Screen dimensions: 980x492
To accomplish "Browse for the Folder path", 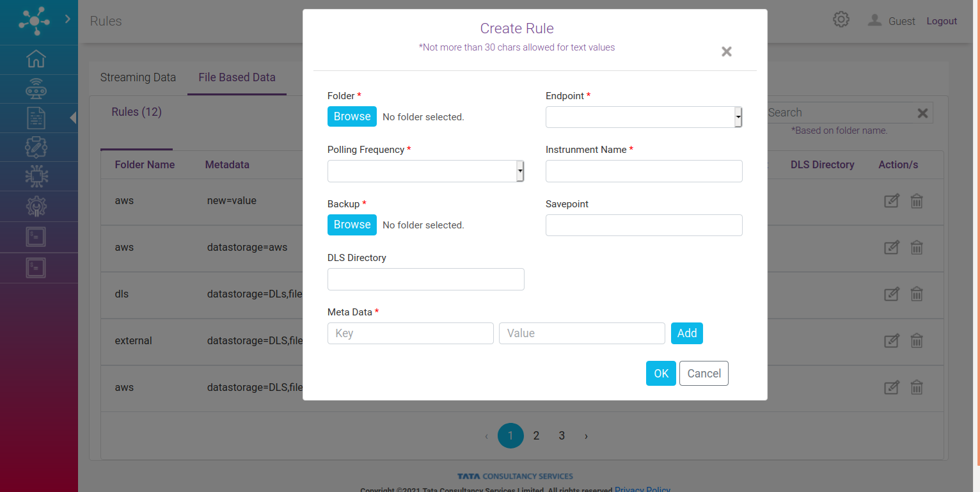I will point(352,116).
